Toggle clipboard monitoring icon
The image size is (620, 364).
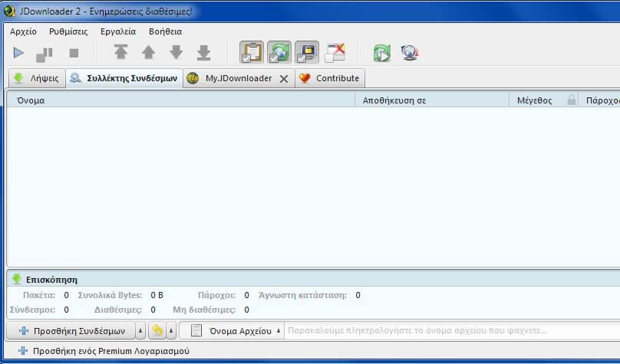click(252, 52)
